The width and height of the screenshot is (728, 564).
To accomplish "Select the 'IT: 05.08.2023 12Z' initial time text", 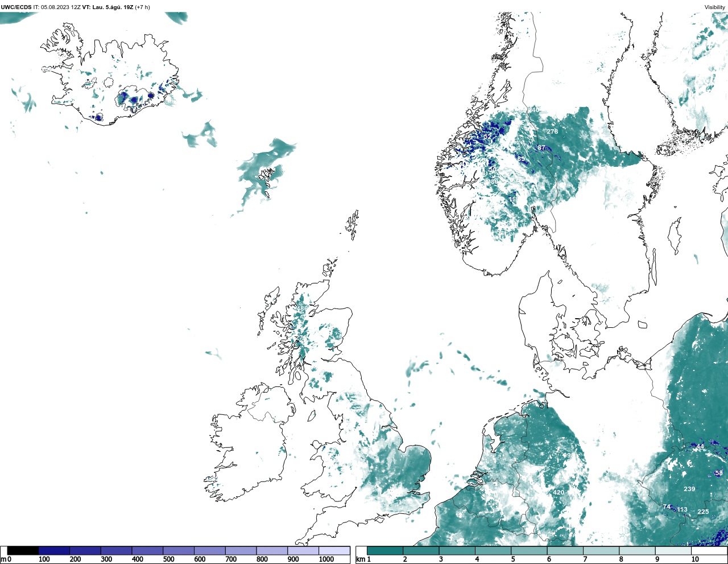I will point(57,7).
